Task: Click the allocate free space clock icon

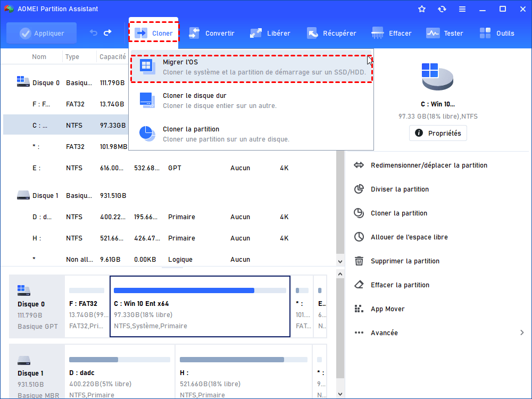Action: click(359, 237)
